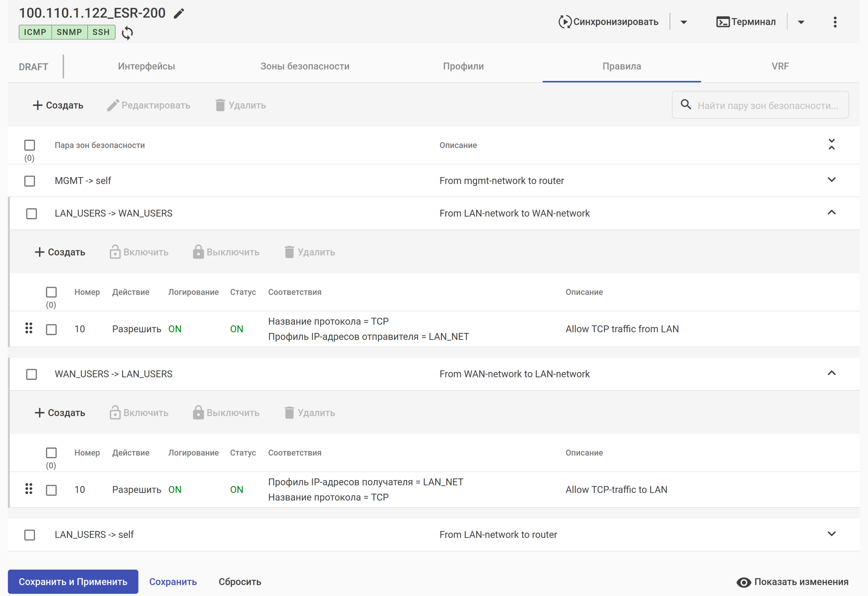
Task: Click the security zone pair search field
Action: [768, 105]
